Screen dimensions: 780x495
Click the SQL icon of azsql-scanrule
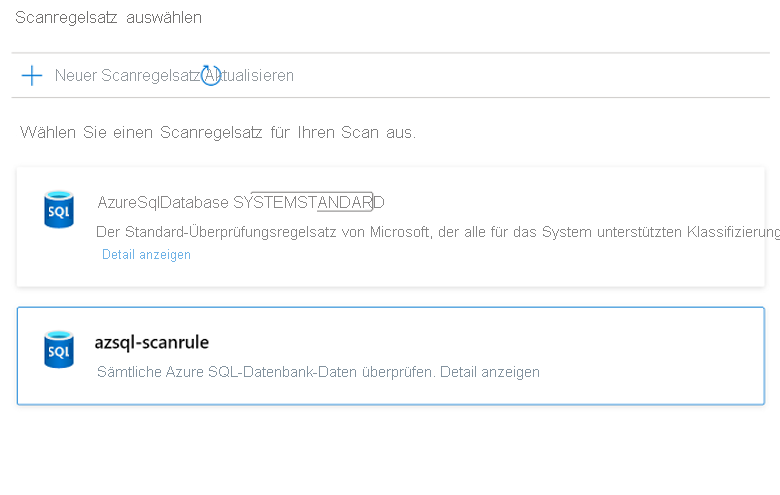(x=59, y=350)
